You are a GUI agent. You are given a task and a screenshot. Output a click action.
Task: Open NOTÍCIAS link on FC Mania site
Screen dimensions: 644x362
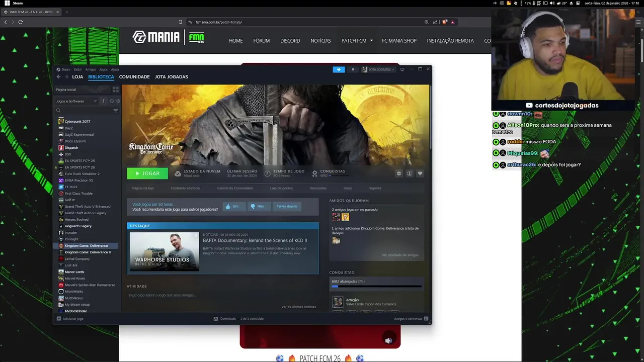pyautogui.click(x=320, y=41)
